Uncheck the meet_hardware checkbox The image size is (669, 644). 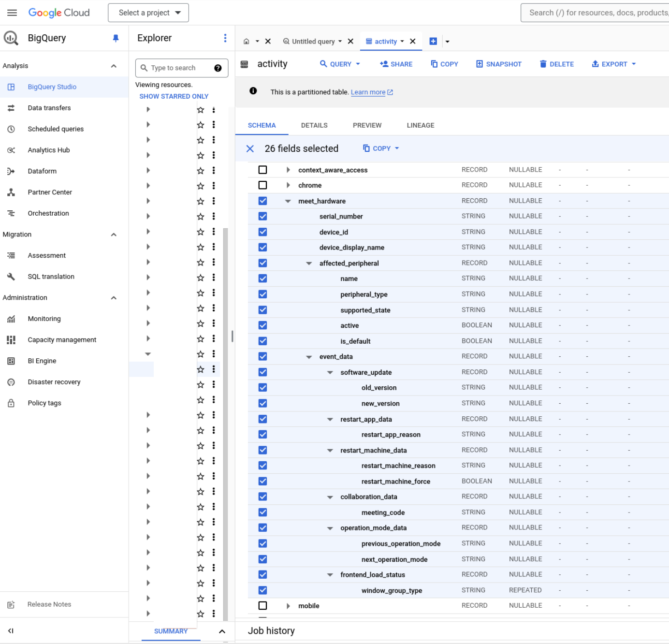click(262, 201)
